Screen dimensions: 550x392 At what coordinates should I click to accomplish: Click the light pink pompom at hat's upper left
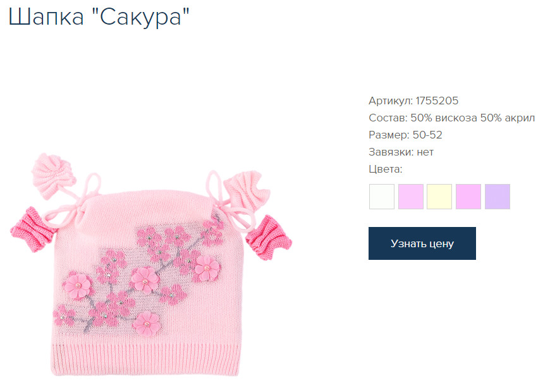pos(52,175)
